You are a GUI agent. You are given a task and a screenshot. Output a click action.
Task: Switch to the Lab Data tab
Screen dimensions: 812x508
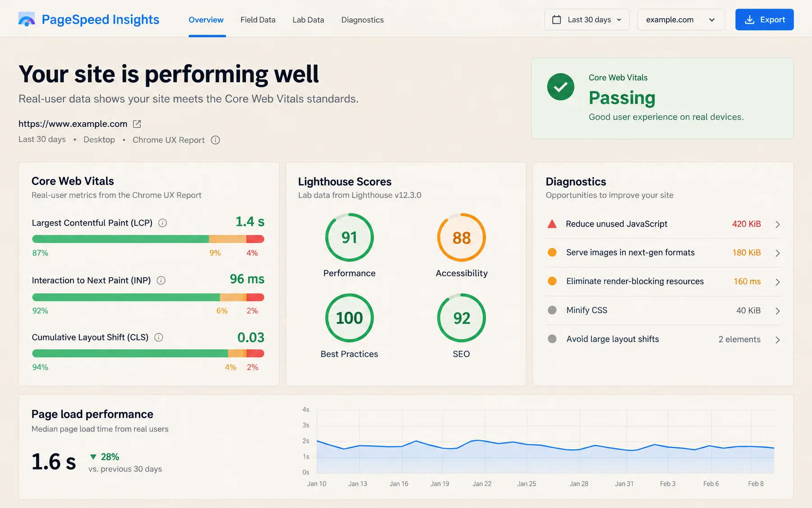pyautogui.click(x=308, y=20)
